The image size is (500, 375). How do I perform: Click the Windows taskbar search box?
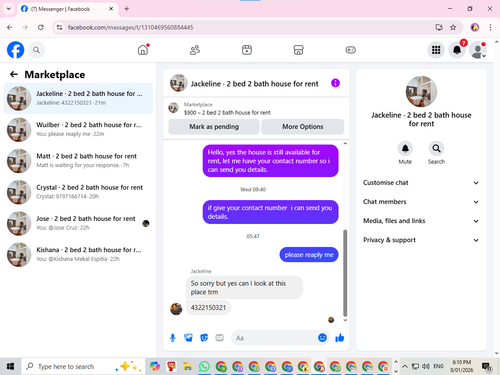83,366
